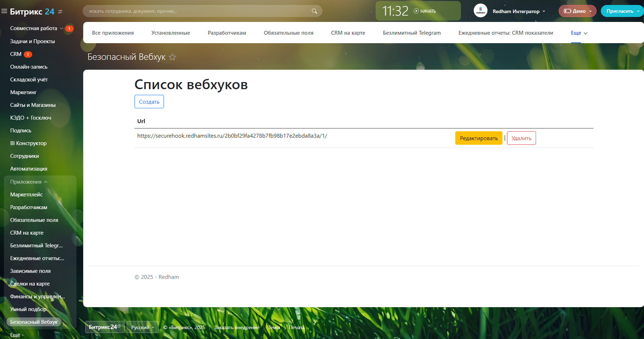
Task: Open the hamburger main menu icon
Action: click(x=4, y=11)
